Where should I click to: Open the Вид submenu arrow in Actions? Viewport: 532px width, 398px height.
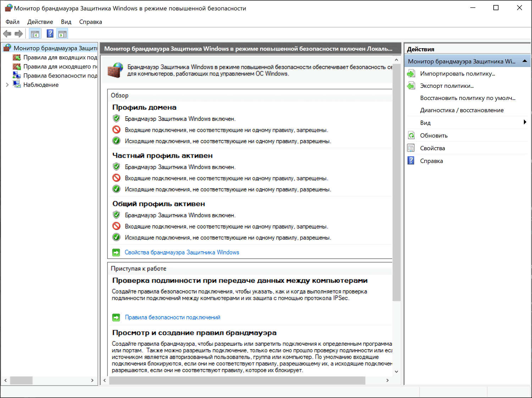pos(525,122)
